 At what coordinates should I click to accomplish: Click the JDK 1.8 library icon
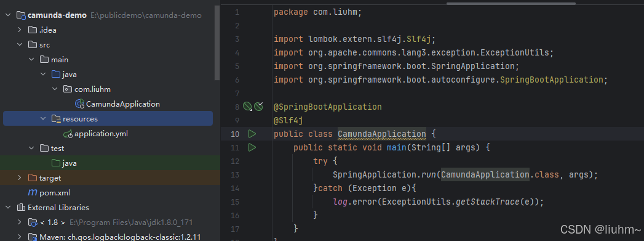33,223
